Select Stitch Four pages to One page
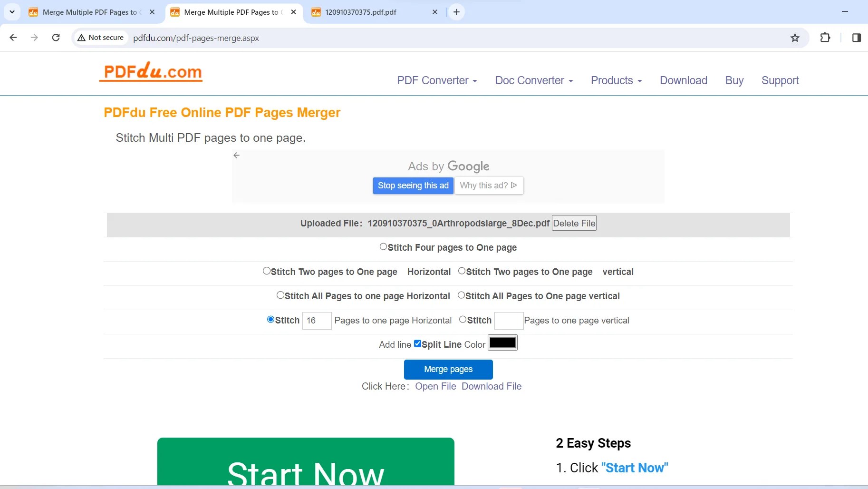The width and height of the screenshot is (868, 489). pos(383,246)
